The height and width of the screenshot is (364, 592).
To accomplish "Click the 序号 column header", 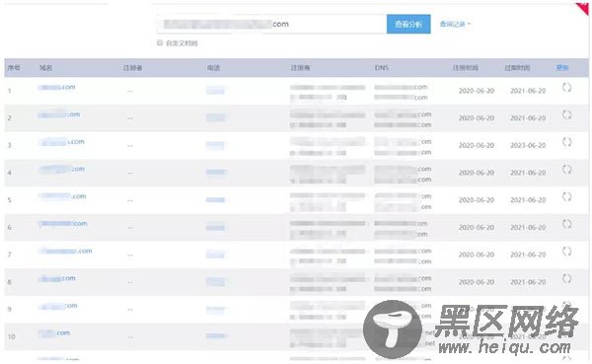I will [14, 68].
